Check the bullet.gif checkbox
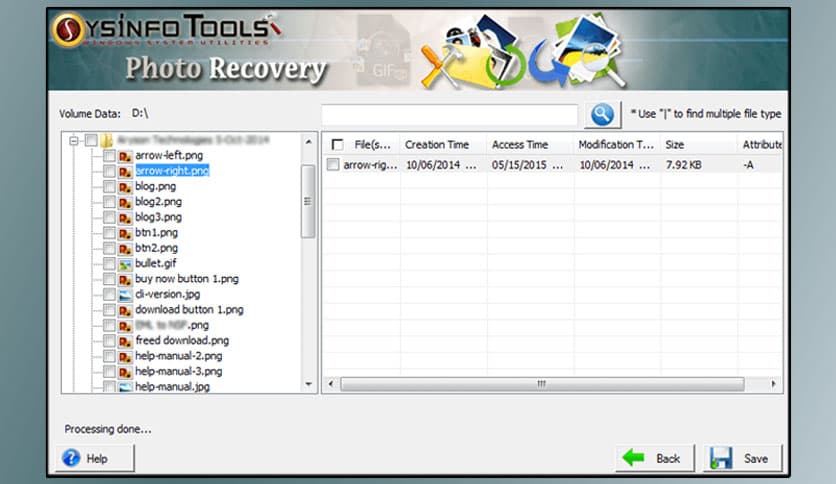836x484 pixels. click(109, 264)
